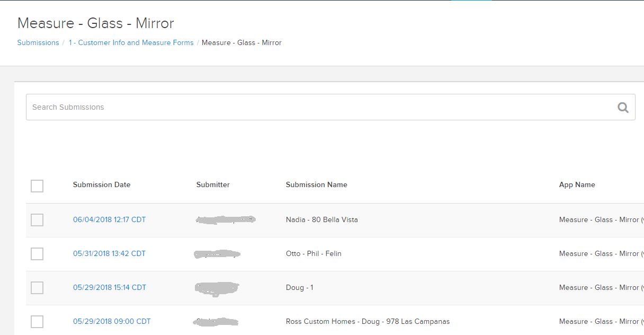644x335 pixels.
Task: Click the Otto - Phil - Felin submission name
Action: point(314,253)
